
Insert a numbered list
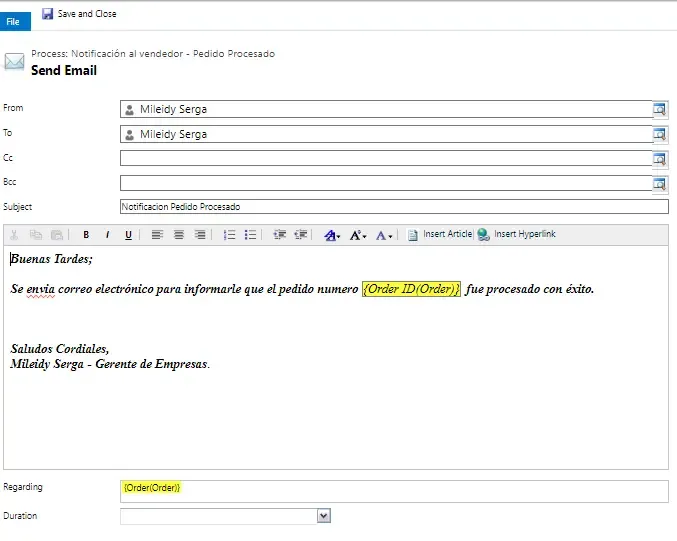(x=229, y=235)
